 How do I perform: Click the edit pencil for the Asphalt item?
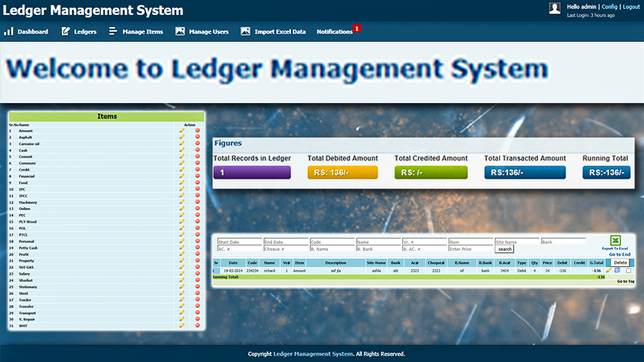(x=182, y=137)
